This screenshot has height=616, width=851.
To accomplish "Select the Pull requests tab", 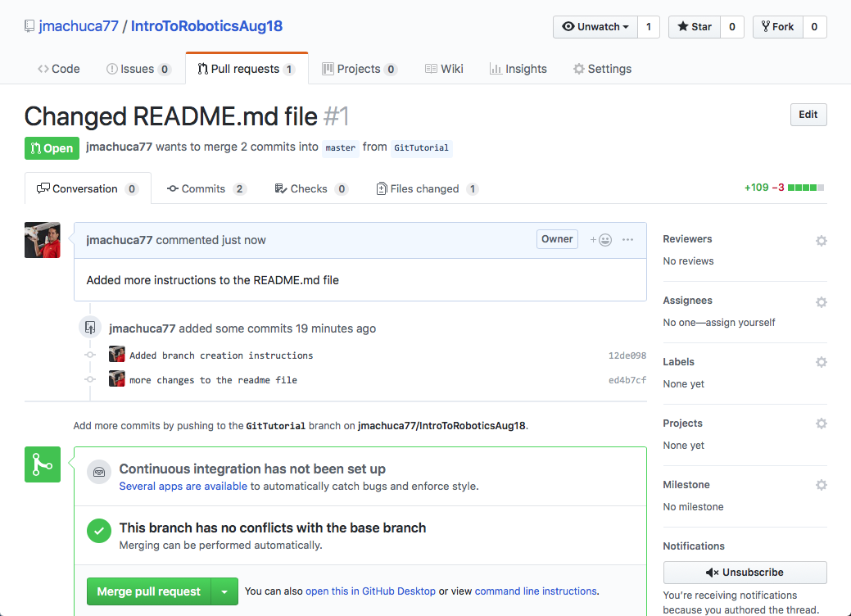I will tap(247, 69).
